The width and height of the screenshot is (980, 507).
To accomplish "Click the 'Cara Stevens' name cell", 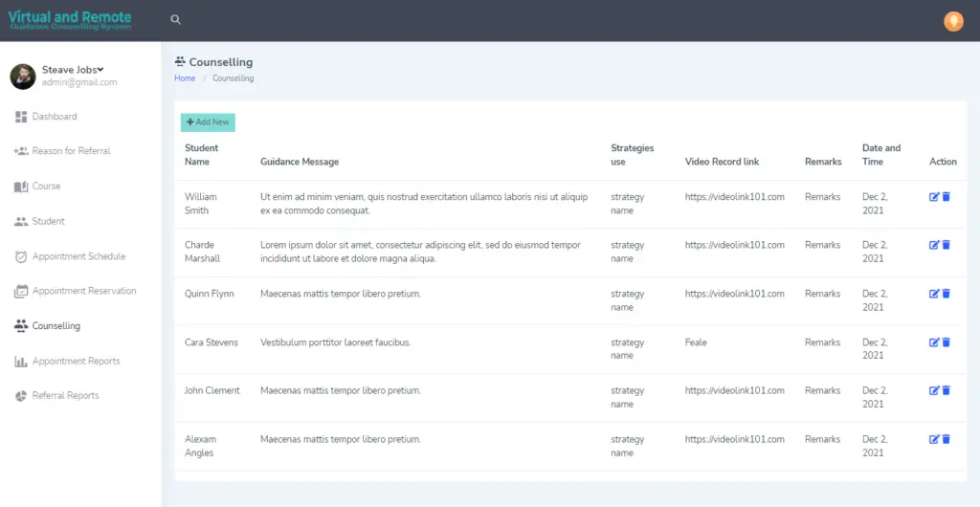I will (212, 342).
